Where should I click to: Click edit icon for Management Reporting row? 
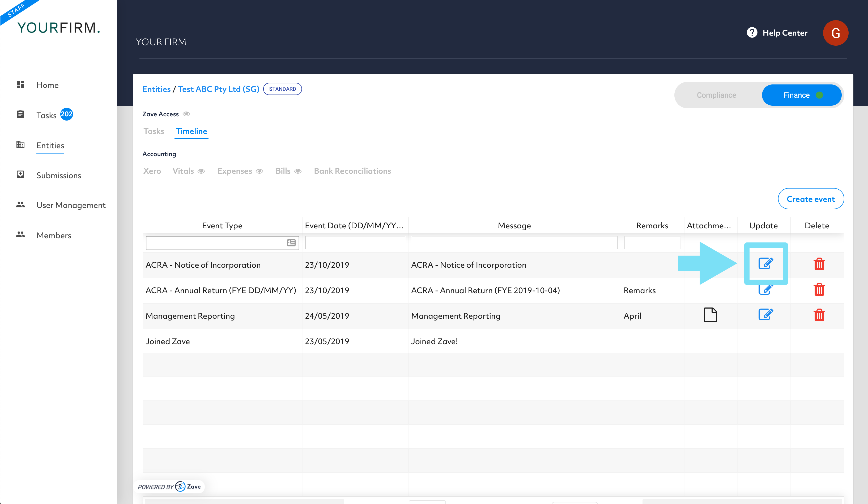click(x=765, y=315)
